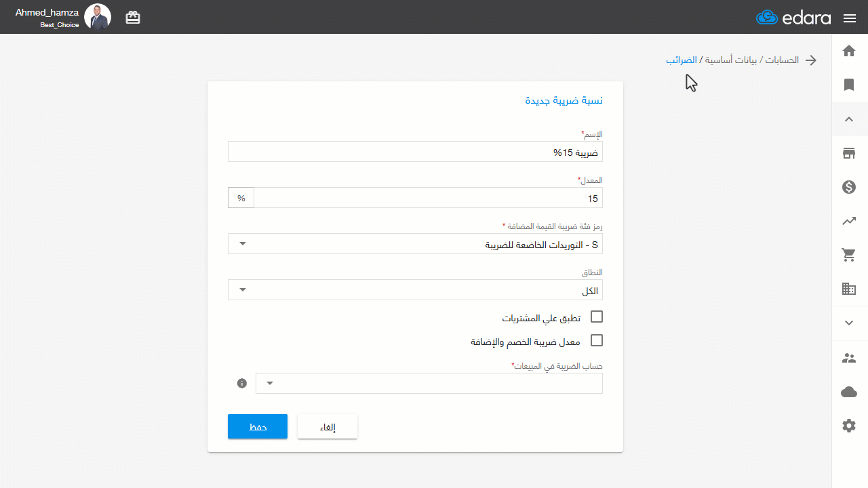The image size is (868, 488).
Task: Click the back arrow next to breadcrumb
Action: click(810, 60)
